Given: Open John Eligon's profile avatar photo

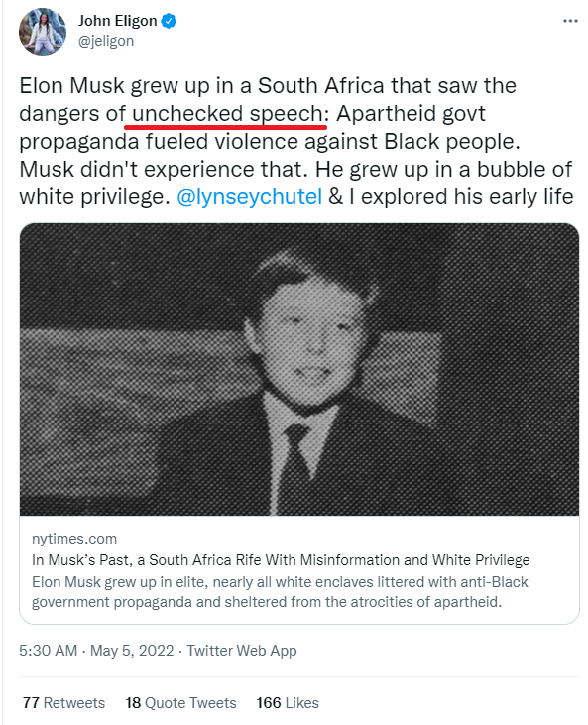Looking at the screenshot, I should pyautogui.click(x=42, y=32).
